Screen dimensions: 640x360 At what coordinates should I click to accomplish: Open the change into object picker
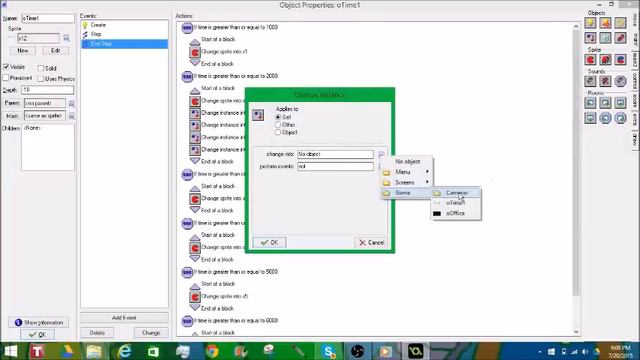tap(381, 154)
